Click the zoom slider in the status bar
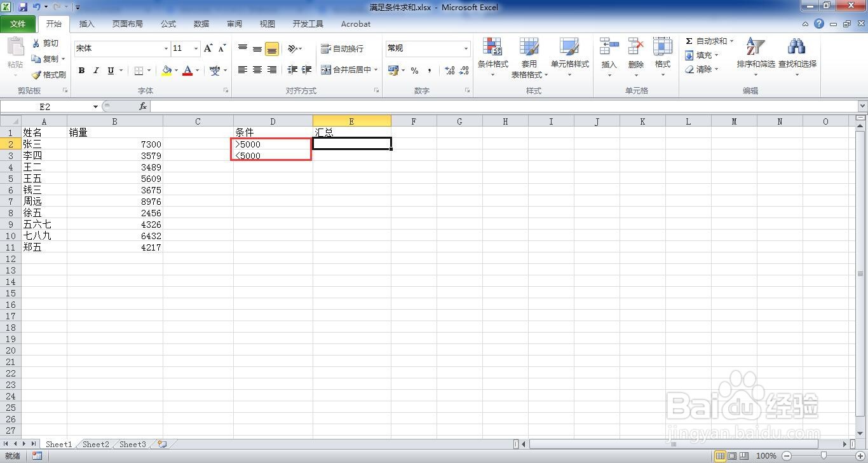The image size is (868, 463). tap(824, 456)
